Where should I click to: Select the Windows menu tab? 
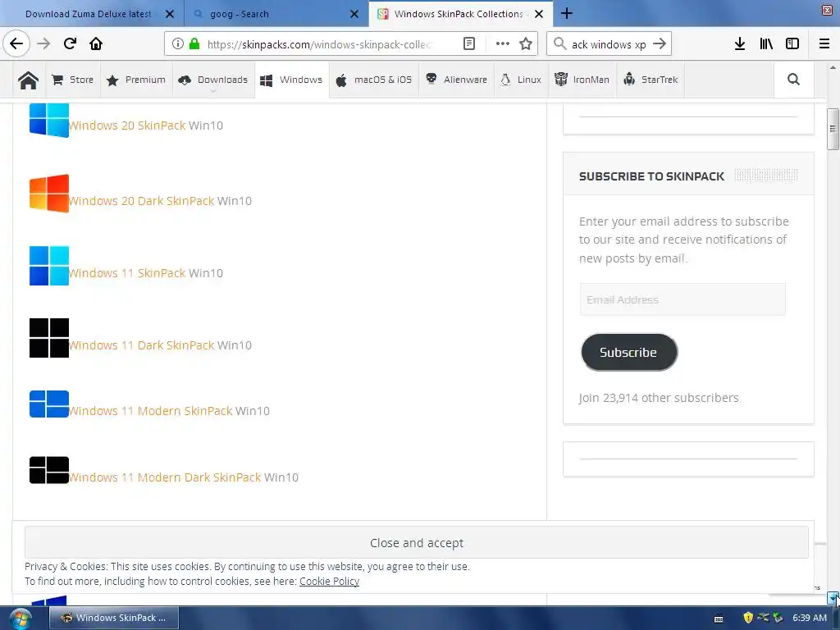(291, 80)
